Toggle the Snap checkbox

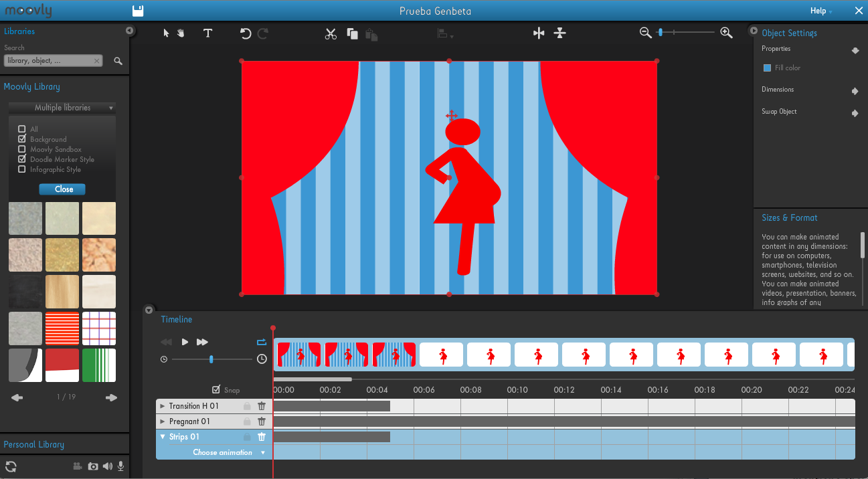[218, 389]
